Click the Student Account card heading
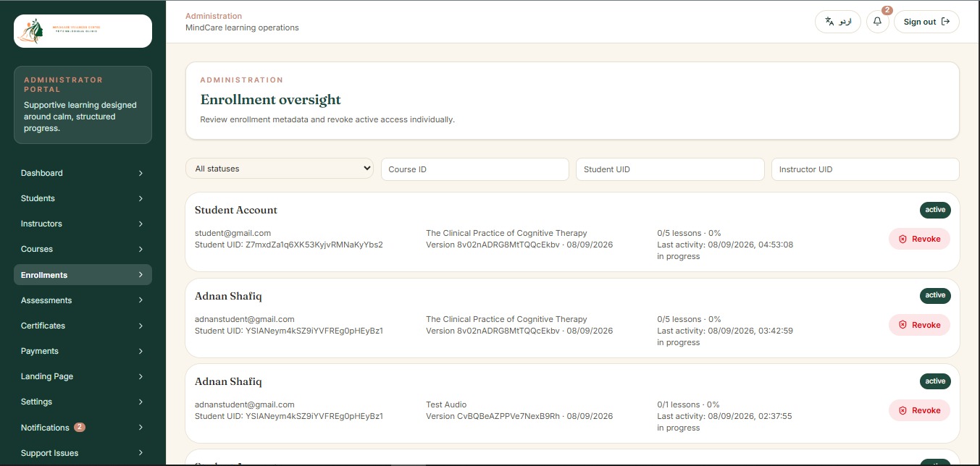This screenshot has height=466, width=980. (236, 210)
